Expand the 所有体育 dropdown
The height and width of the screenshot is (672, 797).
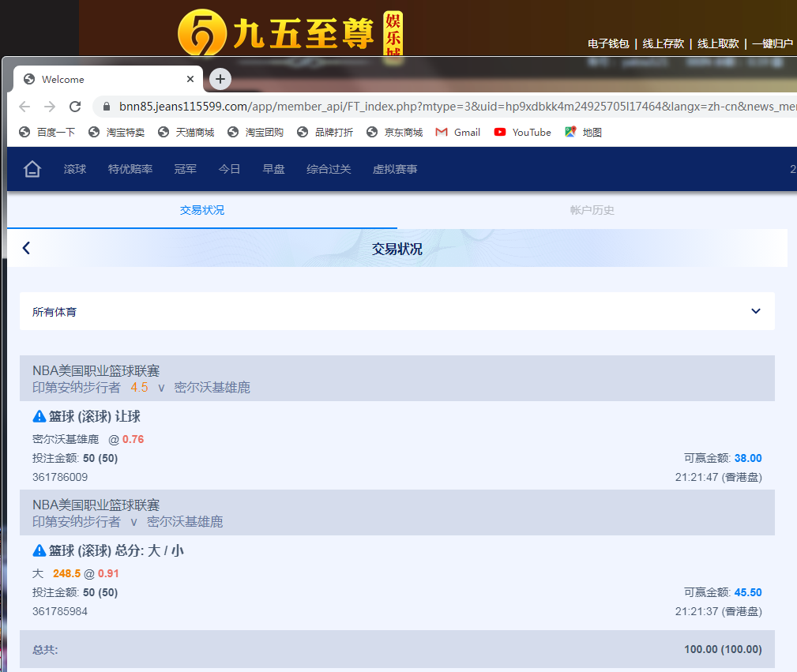[x=397, y=311]
